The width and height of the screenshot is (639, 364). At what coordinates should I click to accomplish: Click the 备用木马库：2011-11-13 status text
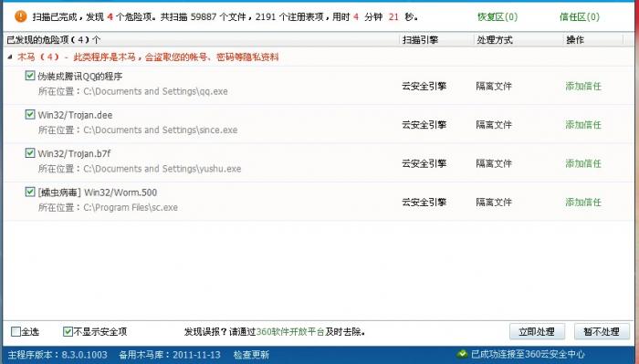[170, 355]
